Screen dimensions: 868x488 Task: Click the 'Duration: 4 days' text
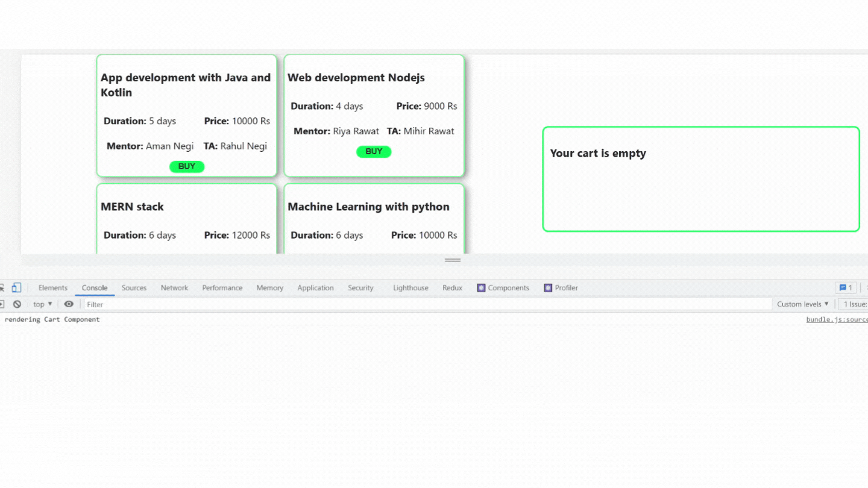tap(327, 106)
